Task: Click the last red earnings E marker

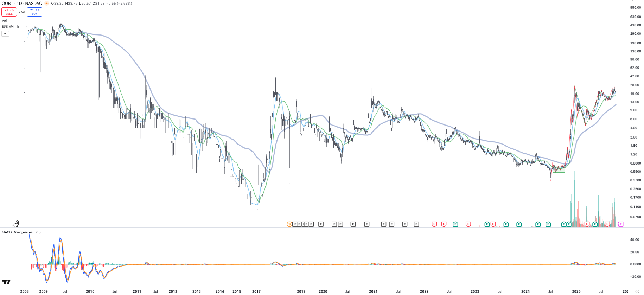Action: click(x=607, y=224)
